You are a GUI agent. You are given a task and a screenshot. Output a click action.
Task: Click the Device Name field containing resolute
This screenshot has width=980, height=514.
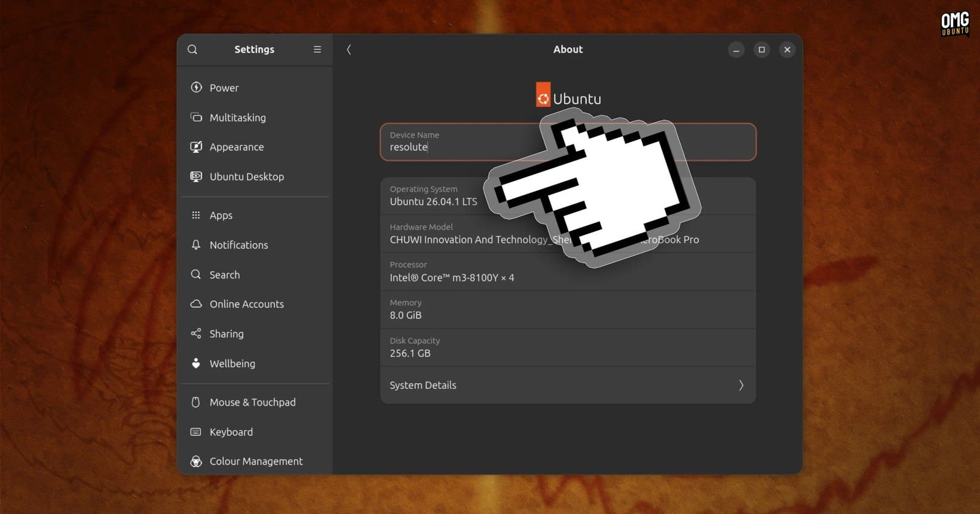[x=568, y=142]
